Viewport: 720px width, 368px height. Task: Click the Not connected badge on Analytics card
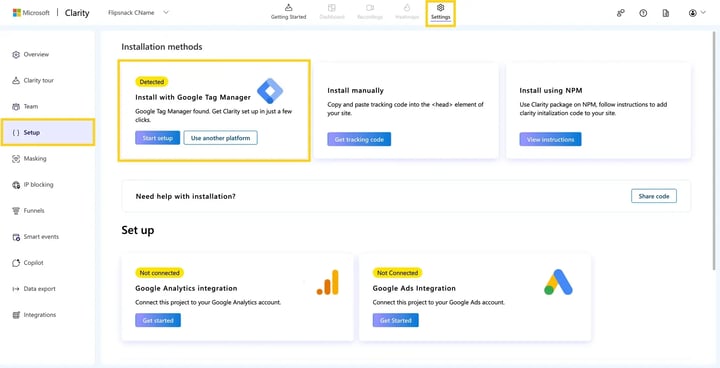tap(159, 272)
